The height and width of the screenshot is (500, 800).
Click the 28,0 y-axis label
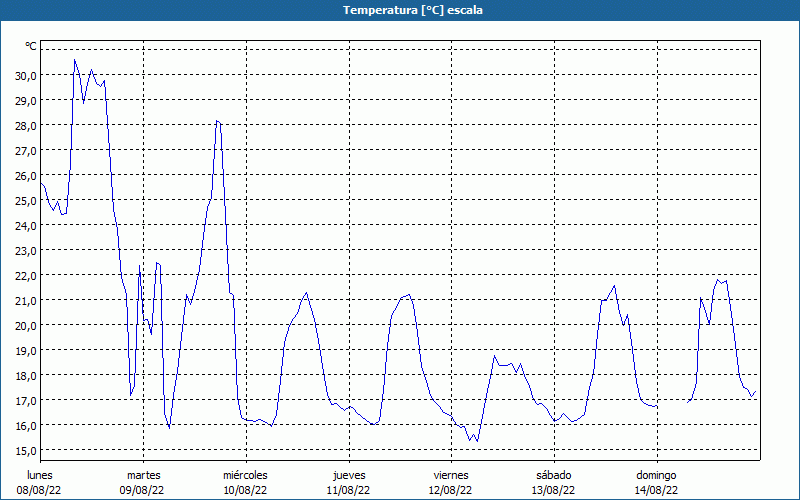click(26, 126)
